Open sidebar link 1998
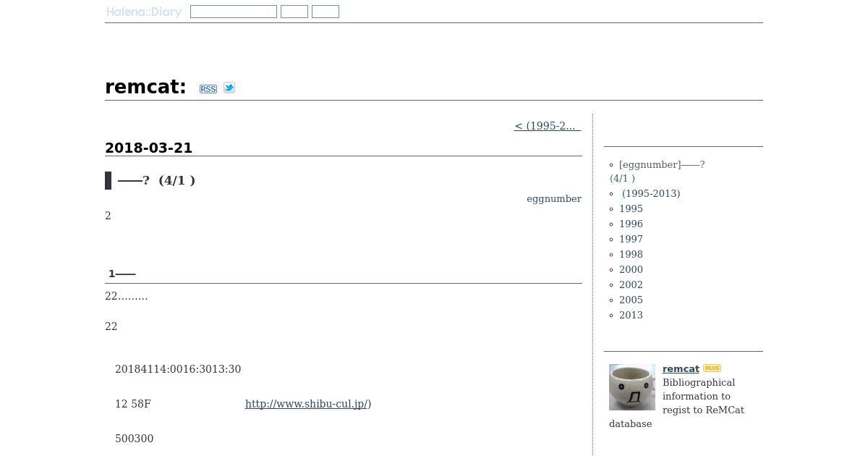 pos(631,254)
